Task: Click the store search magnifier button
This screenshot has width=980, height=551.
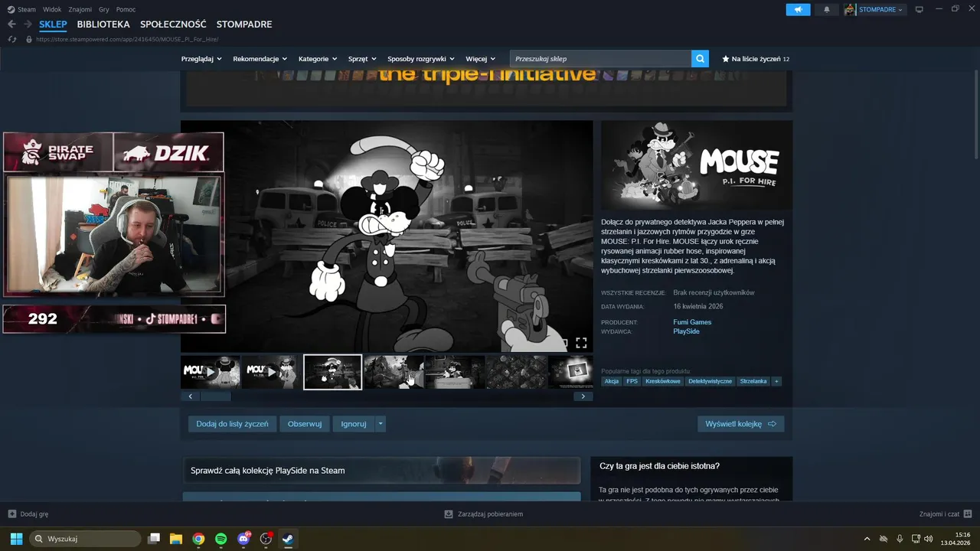Action: [x=700, y=59]
